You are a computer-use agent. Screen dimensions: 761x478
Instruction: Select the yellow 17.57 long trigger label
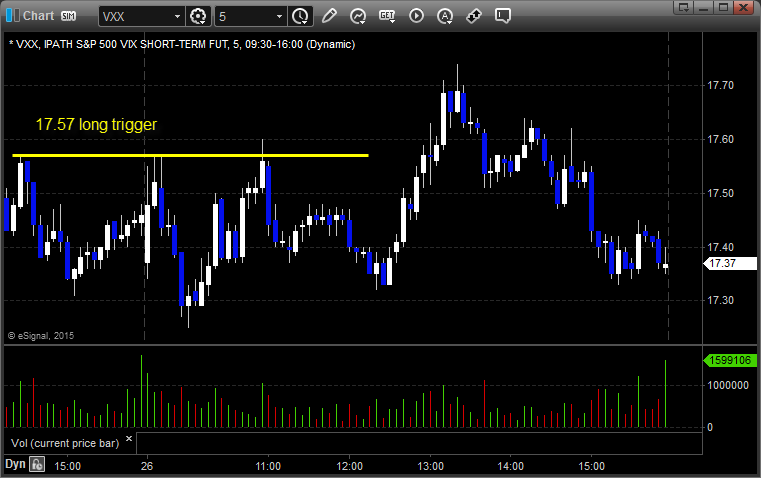[96, 125]
